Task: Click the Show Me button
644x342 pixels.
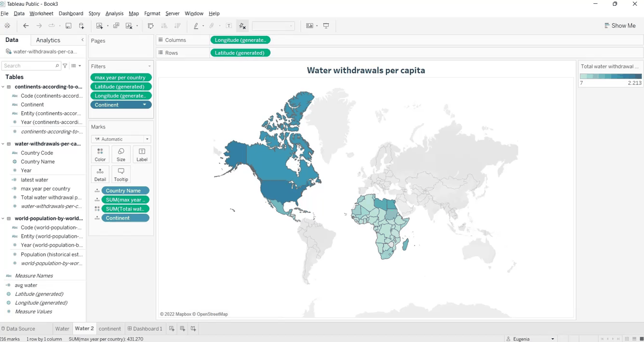Action: (620, 26)
